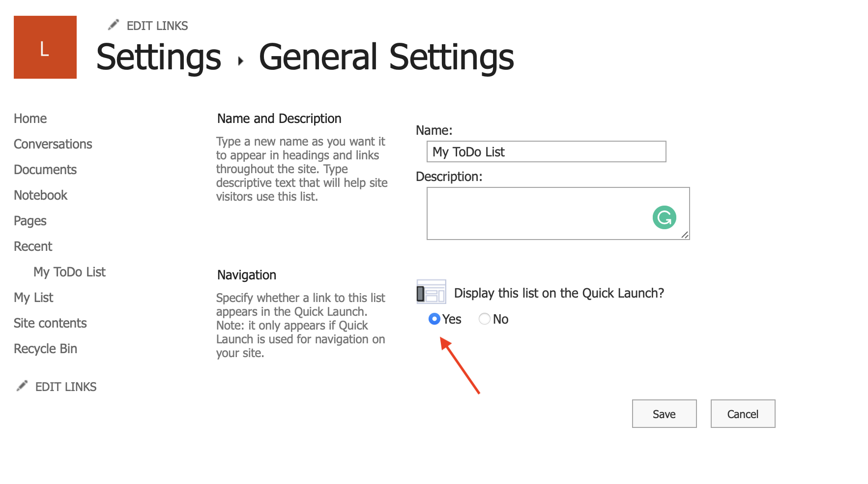Open the Documents link in sidebar
Screen dimensions: 868x484
tap(45, 169)
